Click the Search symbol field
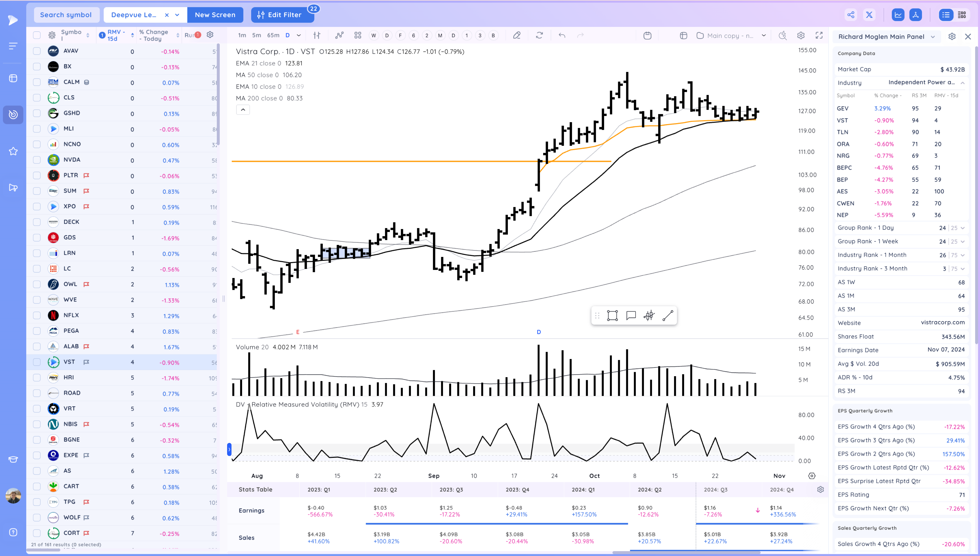 pos(66,15)
